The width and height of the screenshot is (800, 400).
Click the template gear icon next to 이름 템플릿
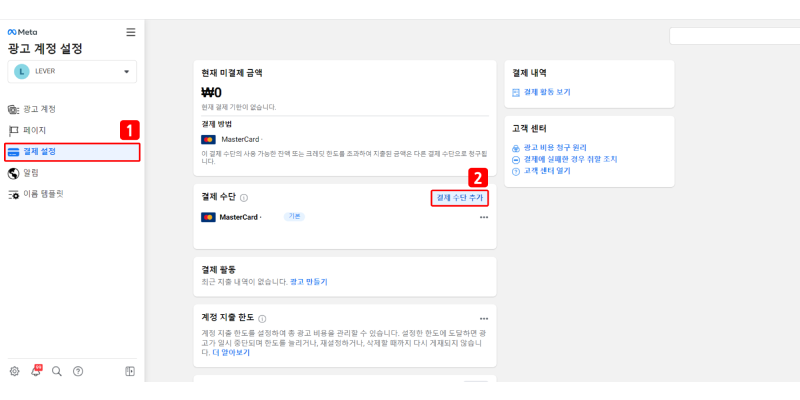click(14, 195)
